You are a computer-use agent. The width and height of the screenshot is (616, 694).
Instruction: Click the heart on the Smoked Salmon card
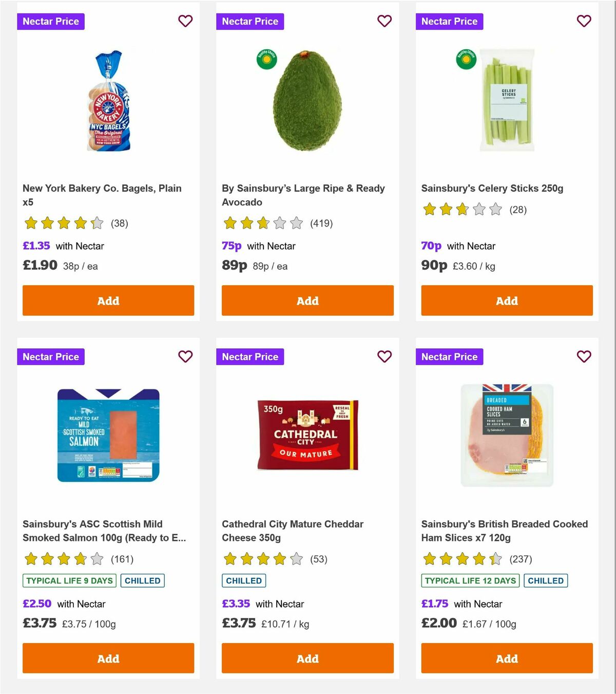pyautogui.click(x=185, y=356)
